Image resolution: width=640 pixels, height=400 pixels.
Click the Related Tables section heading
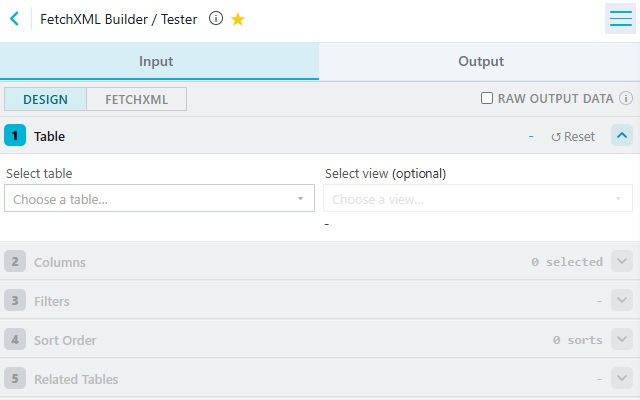tap(76, 380)
